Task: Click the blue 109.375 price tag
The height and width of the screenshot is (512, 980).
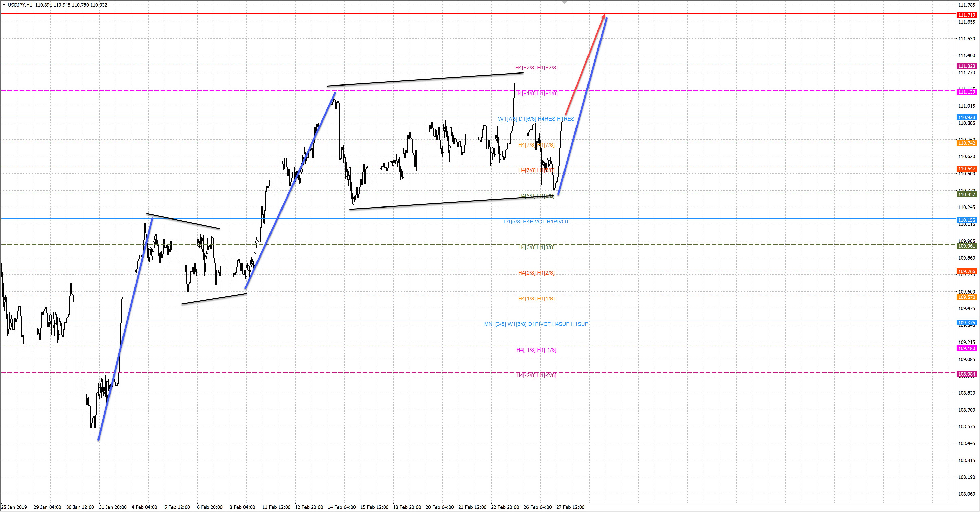Action: (967, 323)
